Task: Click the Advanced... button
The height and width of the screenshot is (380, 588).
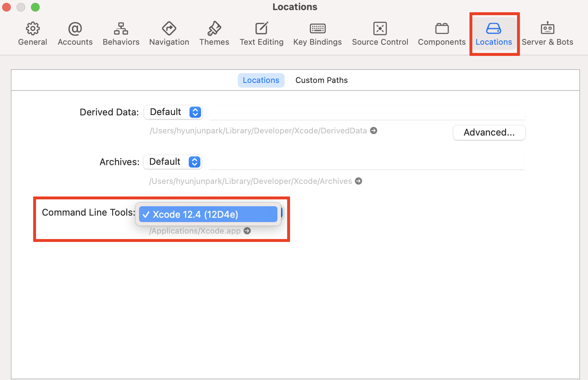Action: pos(489,133)
